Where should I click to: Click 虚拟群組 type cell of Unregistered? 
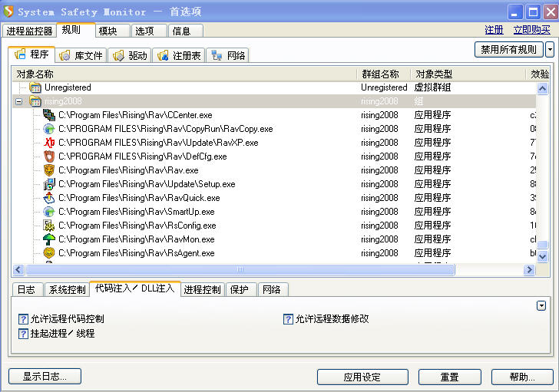432,87
